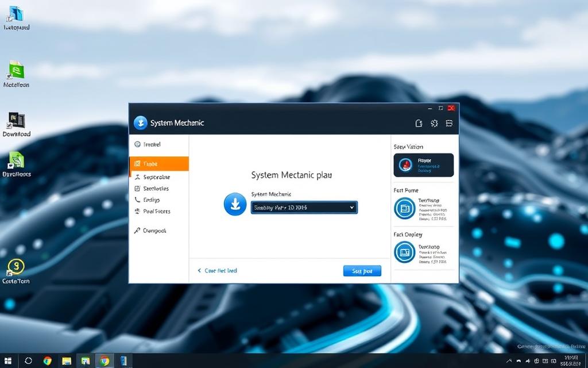588x368 pixels.
Task: Click the red icon in the dark card
Action: coord(406,165)
